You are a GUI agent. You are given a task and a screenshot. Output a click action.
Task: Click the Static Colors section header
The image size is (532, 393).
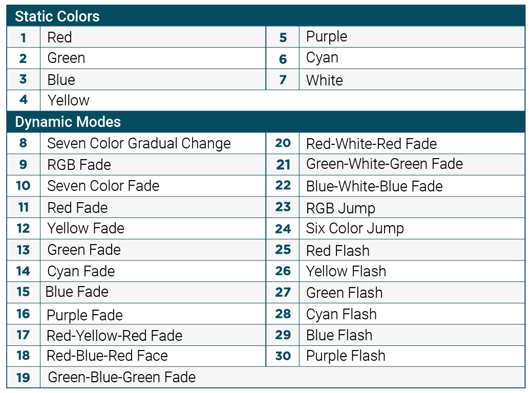[x=57, y=16]
